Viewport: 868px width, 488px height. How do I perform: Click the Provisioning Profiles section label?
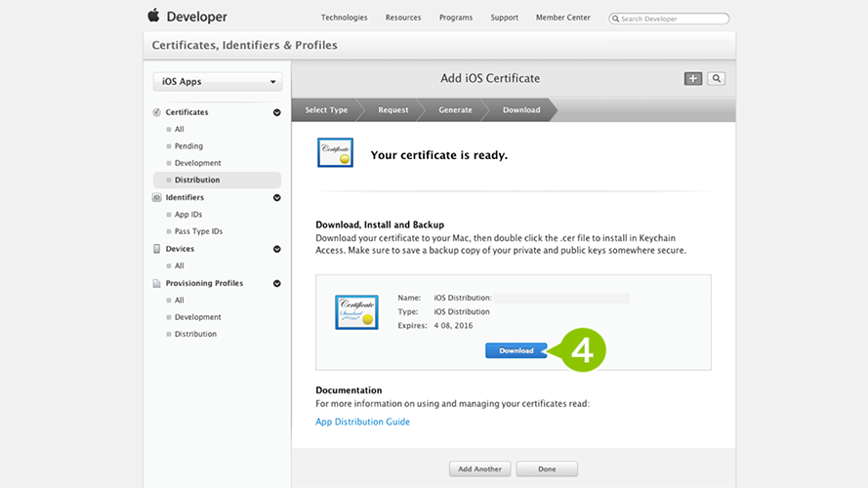(204, 283)
